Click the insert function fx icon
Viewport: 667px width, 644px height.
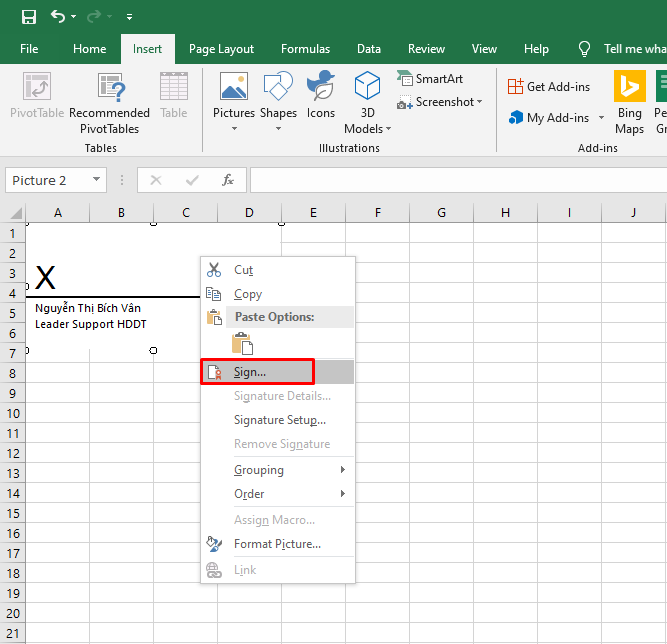tap(228, 180)
